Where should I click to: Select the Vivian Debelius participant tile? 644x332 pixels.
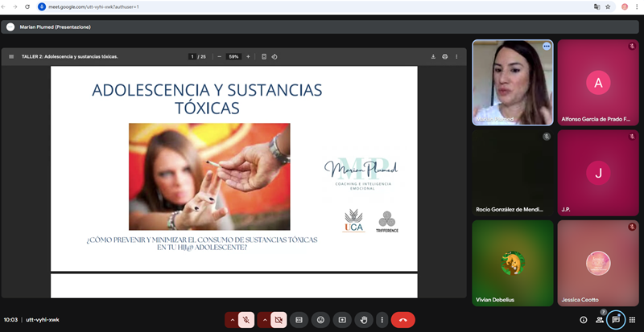point(513,263)
